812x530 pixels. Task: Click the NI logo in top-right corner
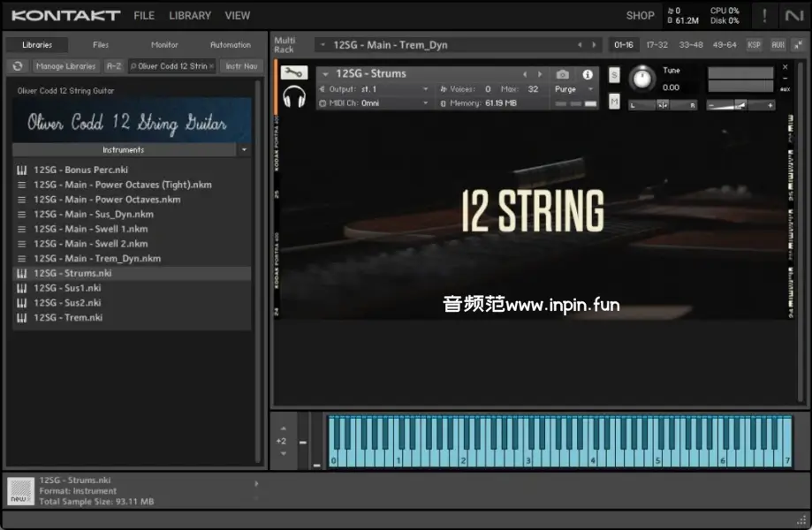(793, 16)
